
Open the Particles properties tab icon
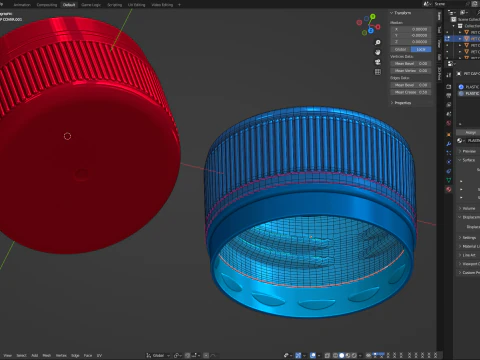(449, 153)
